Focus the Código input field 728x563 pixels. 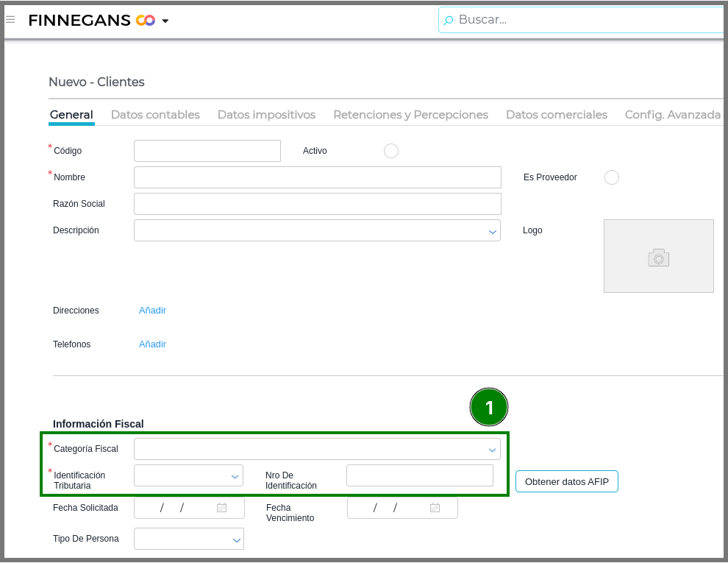(x=207, y=151)
